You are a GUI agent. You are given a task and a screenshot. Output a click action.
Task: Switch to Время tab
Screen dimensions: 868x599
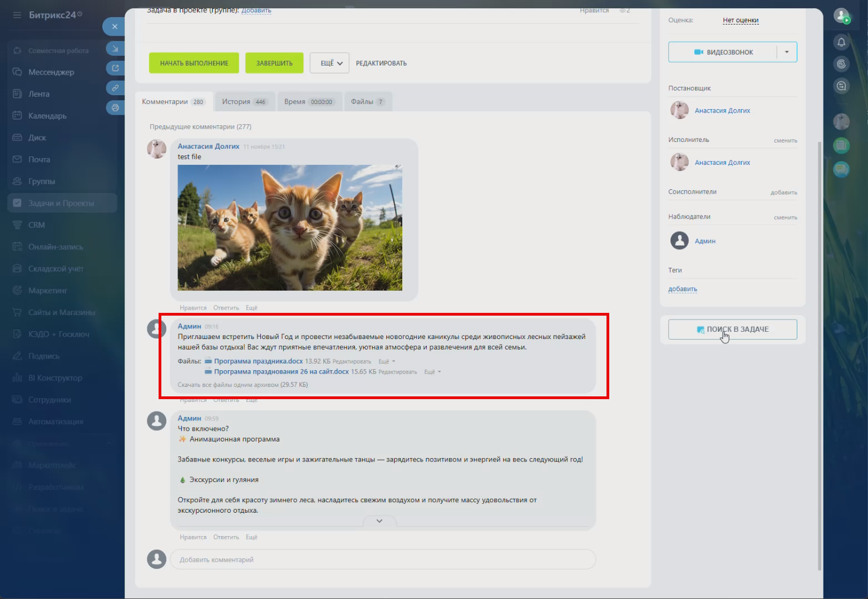309,102
